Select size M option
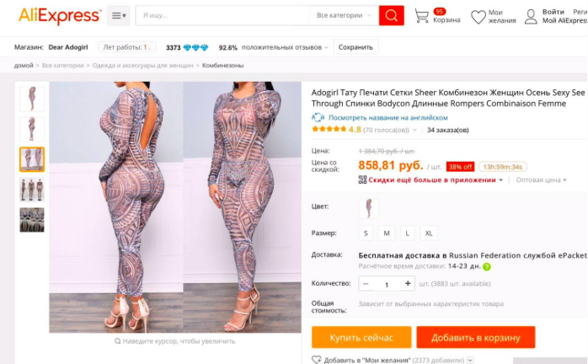 [387, 233]
